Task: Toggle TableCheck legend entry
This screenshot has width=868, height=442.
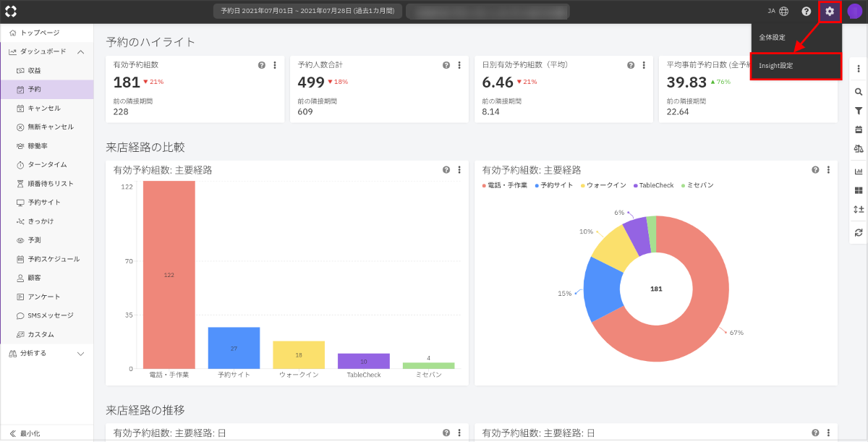Action: pos(655,185)
